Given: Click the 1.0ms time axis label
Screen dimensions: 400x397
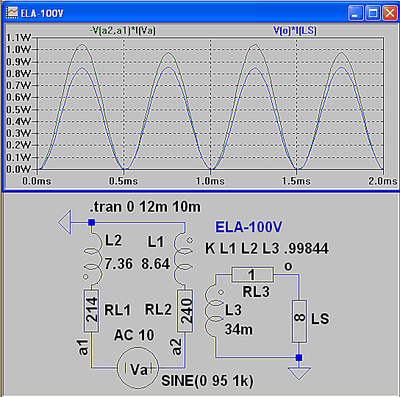Looking at the screenshot, I should click(x=210, y=181).
